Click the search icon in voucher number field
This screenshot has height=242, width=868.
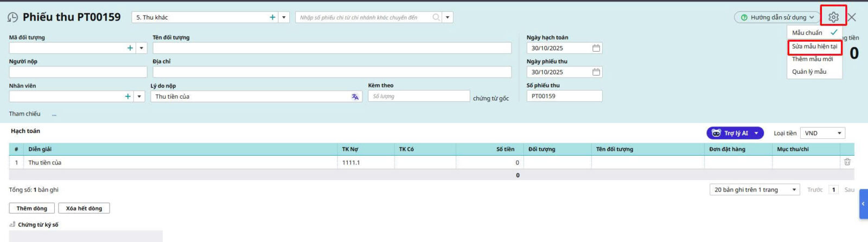436,17
